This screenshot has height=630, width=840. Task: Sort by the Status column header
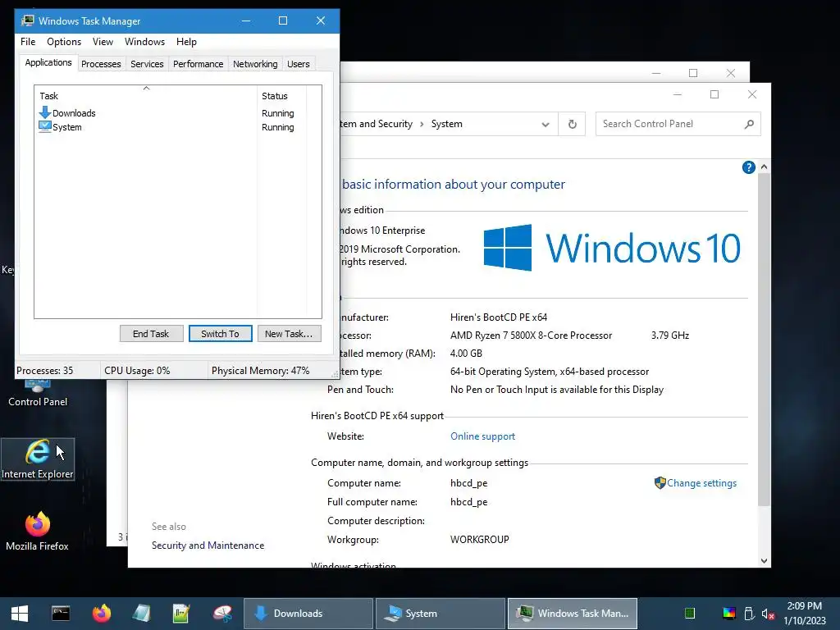pos(282,96)
